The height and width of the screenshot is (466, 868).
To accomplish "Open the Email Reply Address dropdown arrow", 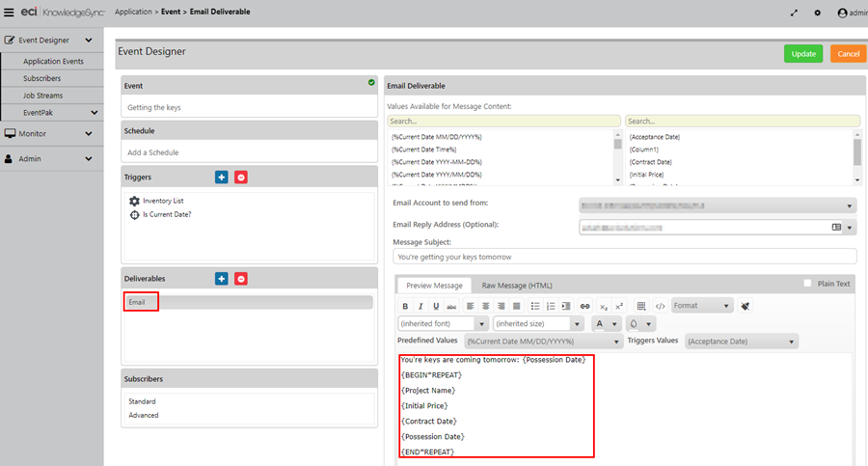I will pos(849,227).
